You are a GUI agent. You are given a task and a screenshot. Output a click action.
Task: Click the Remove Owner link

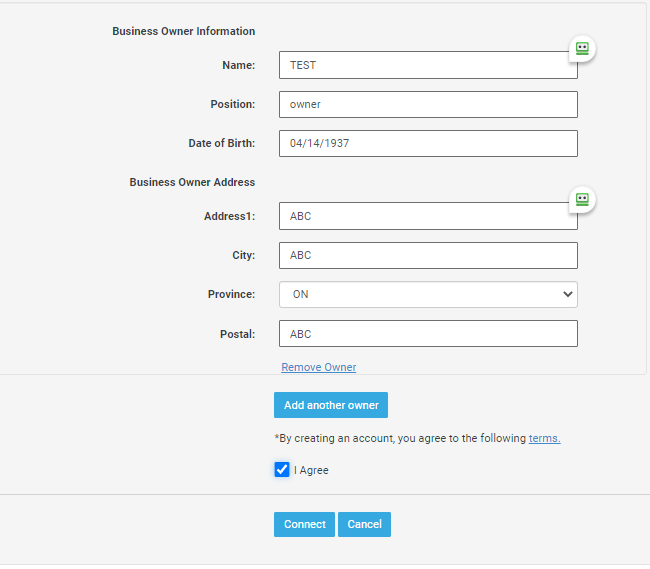click(318, 367)
